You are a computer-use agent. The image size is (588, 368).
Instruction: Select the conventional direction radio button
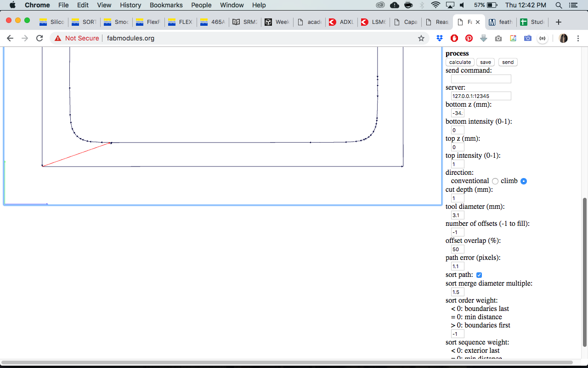point(495,181)
